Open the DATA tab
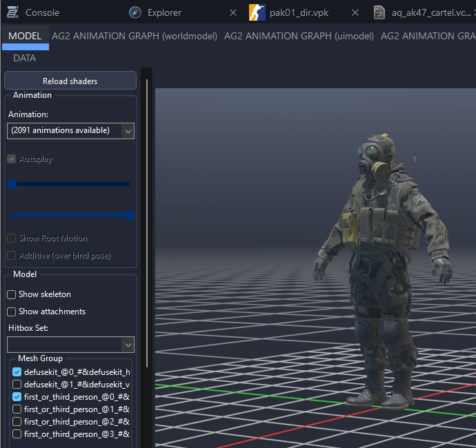The width and height of the screenshot is (476, 448). point(25,58)
